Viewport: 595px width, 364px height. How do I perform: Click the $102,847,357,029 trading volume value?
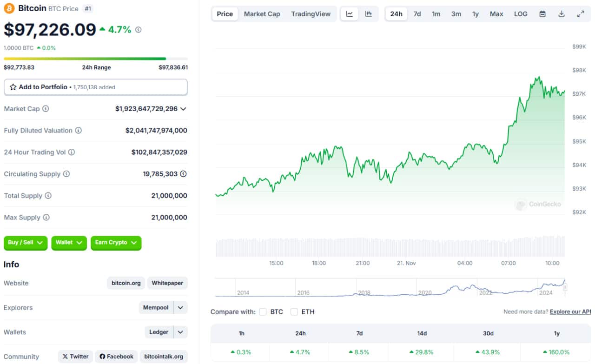(x=159, y=152)
